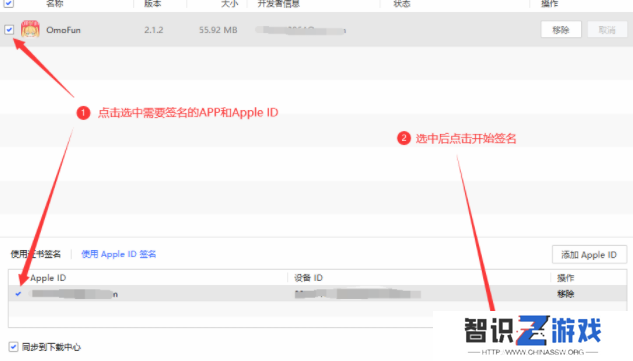Image resolution: width=633 pixels, height=361 pixels.
Task: Click the blurred Apple ID account entry
Action: [x=75, y=294]
